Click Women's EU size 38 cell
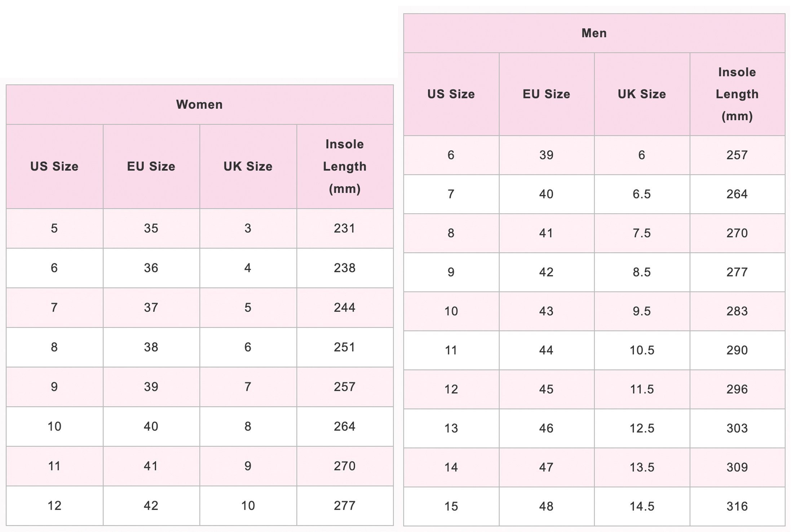Screen dimensions: 791x532 151,347
